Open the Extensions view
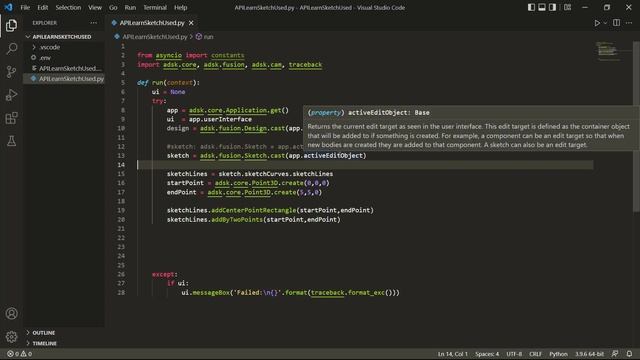Viewport: 640px width, 360px height. pos(11,118)
